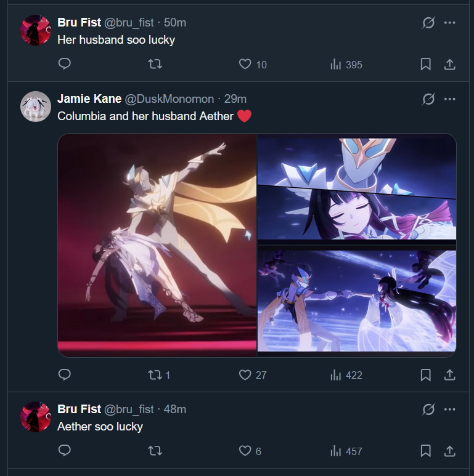Open more options for the 48m tweet

450,409
